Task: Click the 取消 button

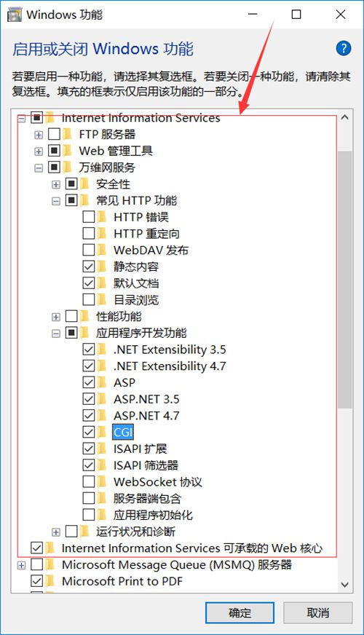Action: point(318,612)
